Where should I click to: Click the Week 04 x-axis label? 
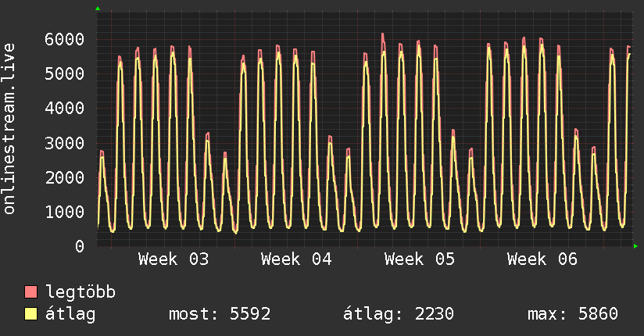tap(296, 259)
